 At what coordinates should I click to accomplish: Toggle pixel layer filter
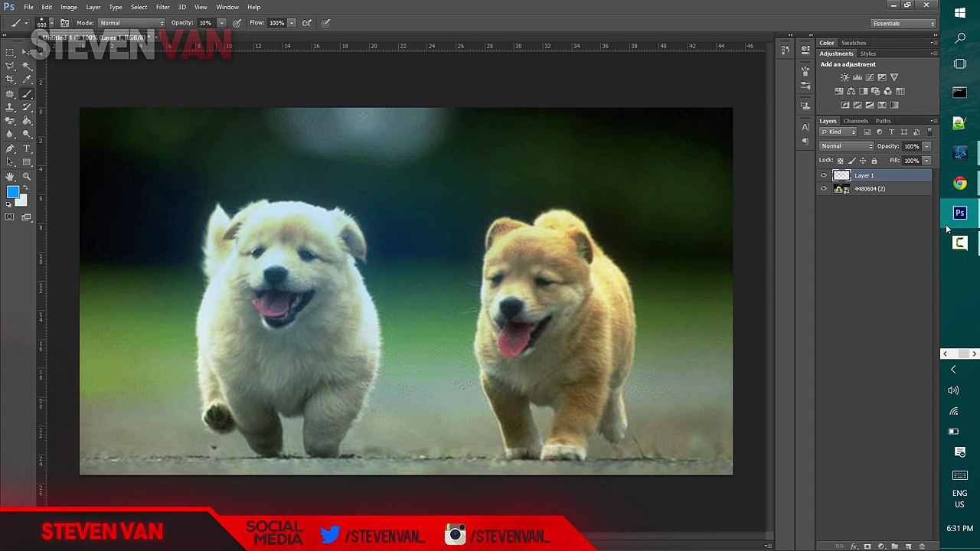(x=867, y=132)
